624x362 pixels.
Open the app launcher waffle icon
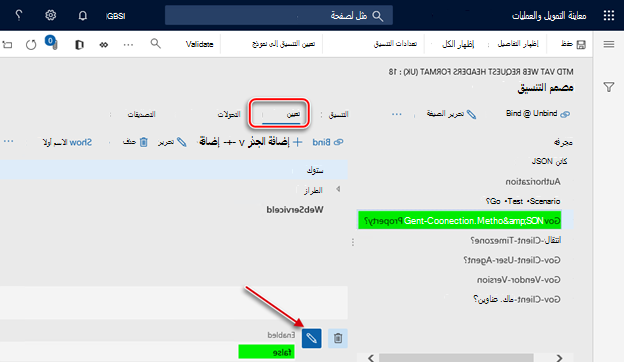pos(608,16)
